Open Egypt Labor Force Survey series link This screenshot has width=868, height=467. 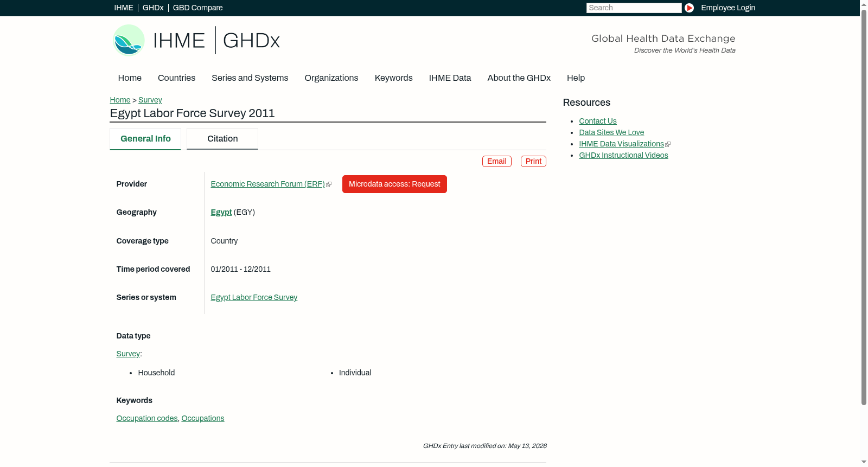254,297
